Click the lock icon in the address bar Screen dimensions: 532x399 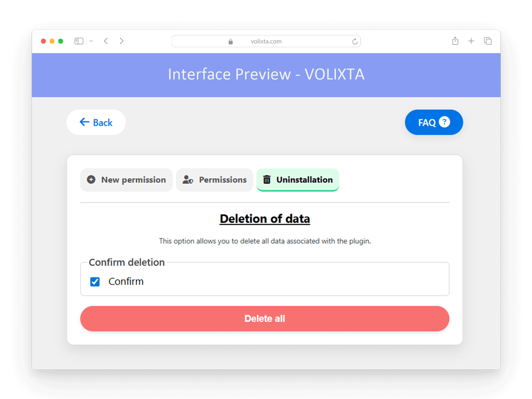231,41
